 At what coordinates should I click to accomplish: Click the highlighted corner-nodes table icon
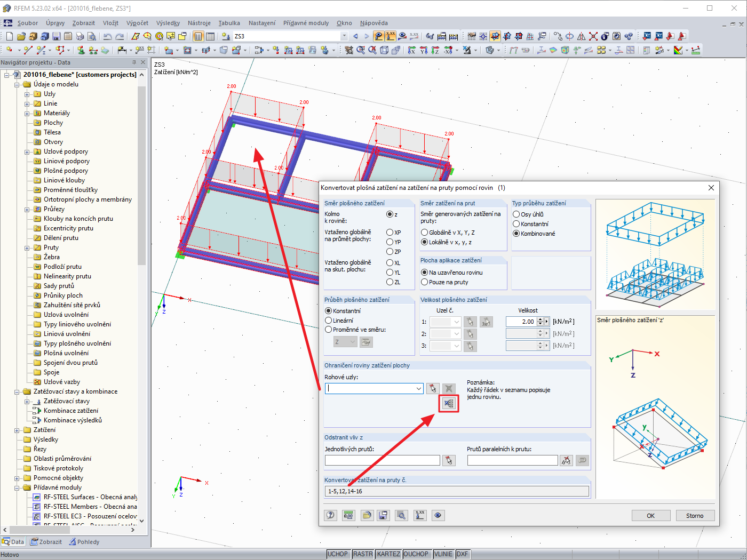pos(449,404)
